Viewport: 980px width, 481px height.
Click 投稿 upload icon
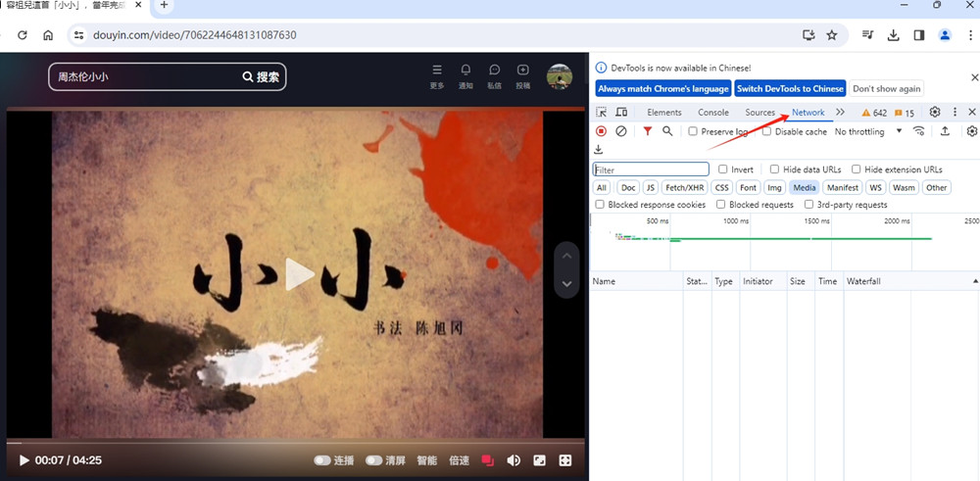[523, 76]
